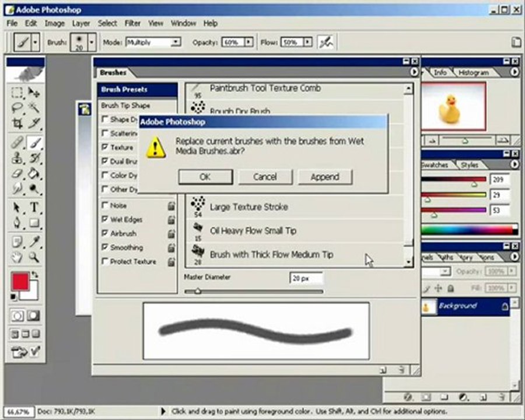Open the Brush preset picker arrow
This screenshot has height=420, width=525.
[92, 42]
